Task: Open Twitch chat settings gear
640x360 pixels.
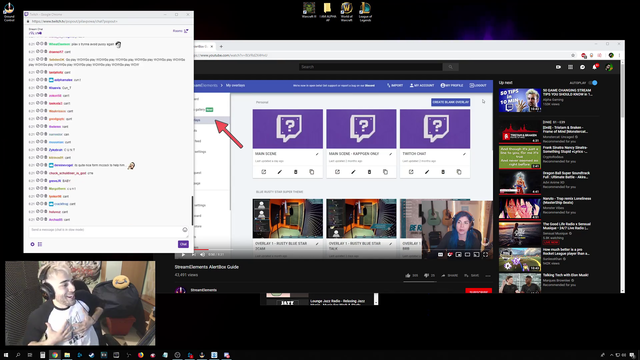Action: pos(32,244)
